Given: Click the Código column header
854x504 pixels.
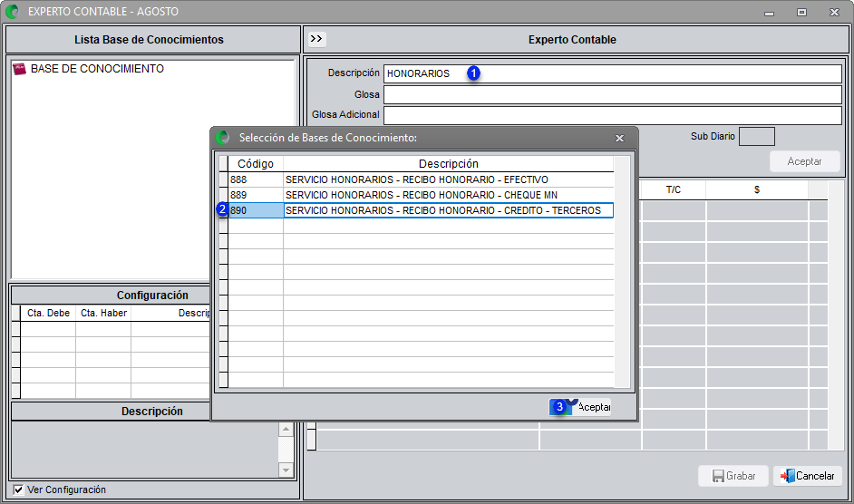Looking at the screenshot, I should tap(256, 164).
